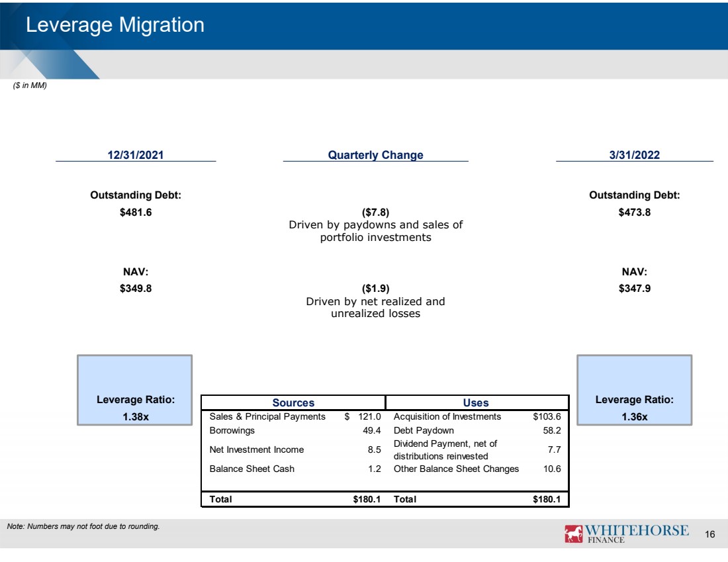Image resolution: width=728 pixels, height=562 pixels.
Task: Click the 'Dividend Payment, net of' row label
Action: [x=445, y=444]
